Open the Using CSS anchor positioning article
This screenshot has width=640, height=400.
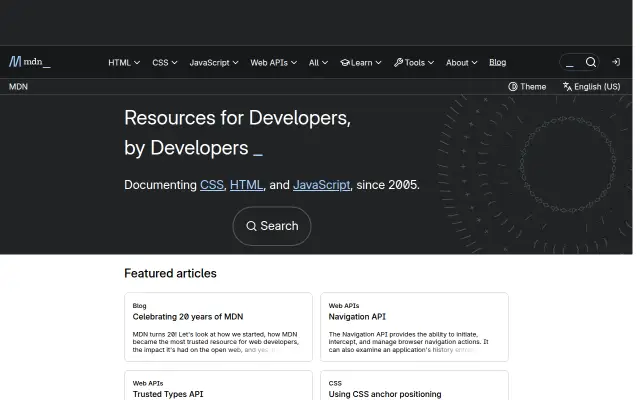pos(385,394)
